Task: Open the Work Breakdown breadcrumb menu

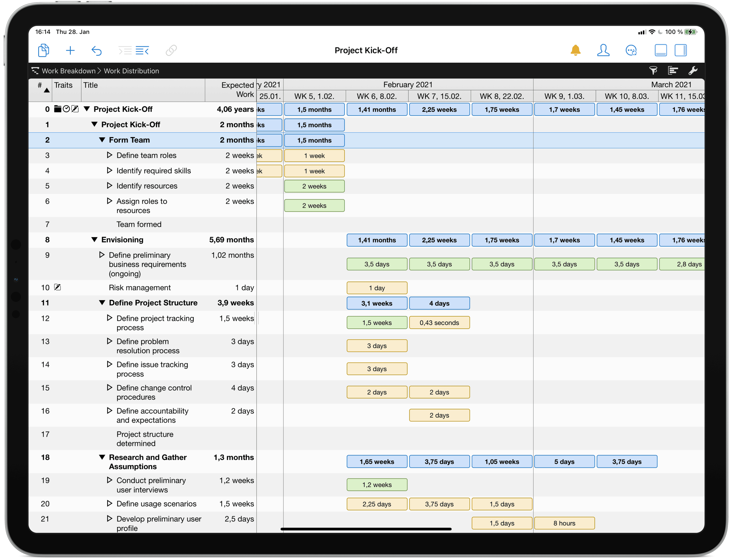Action: click(x=68, y=71)
